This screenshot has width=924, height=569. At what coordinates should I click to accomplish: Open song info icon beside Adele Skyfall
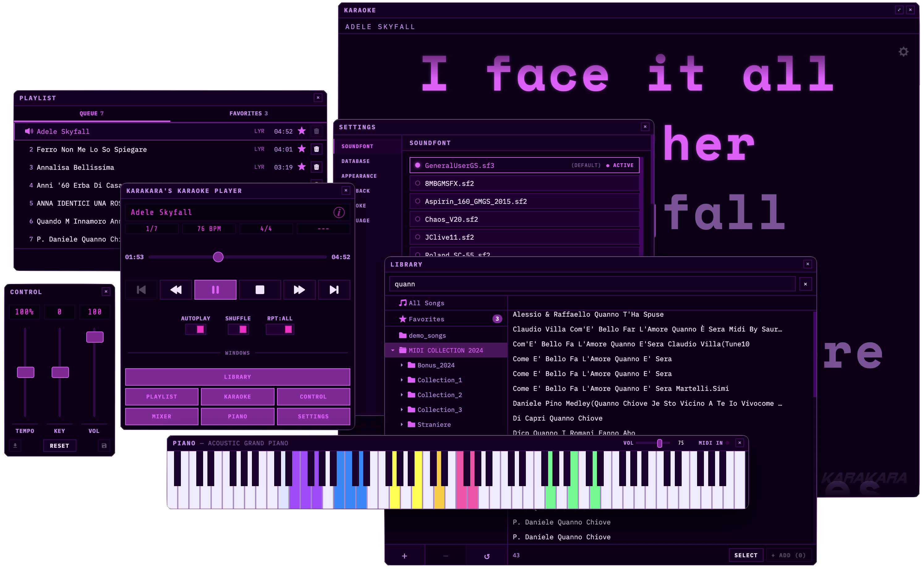[339, 213]
